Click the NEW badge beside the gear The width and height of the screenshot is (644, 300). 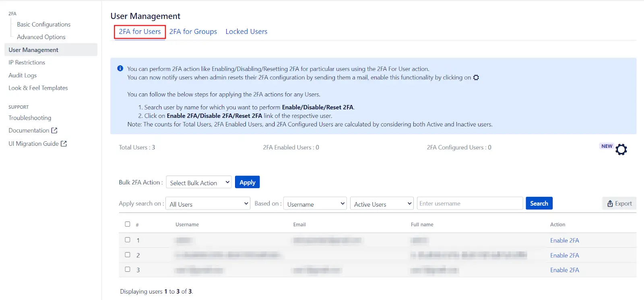coord(607,146)
